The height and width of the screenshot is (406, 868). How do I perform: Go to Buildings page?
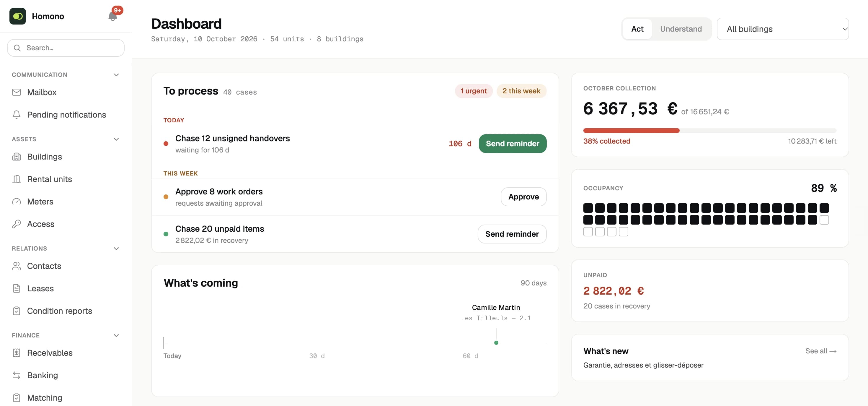pyautogui.click(x=66, y=157)
